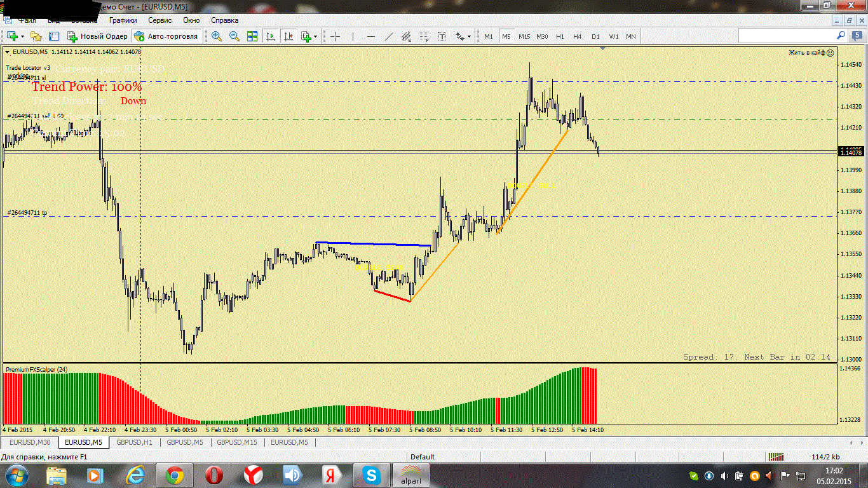Switch to M15 timeframe

click(x=524, y=36)
